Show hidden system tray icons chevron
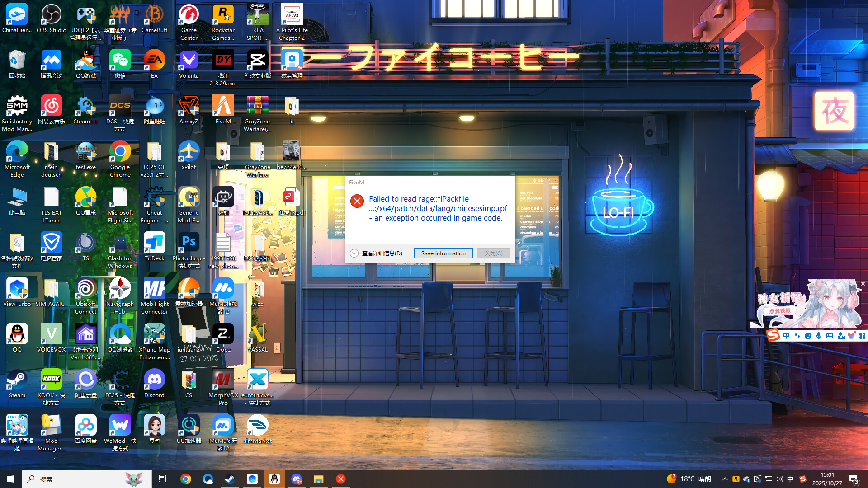This screenshot has height=488, width=868. [x=725, y=479]
